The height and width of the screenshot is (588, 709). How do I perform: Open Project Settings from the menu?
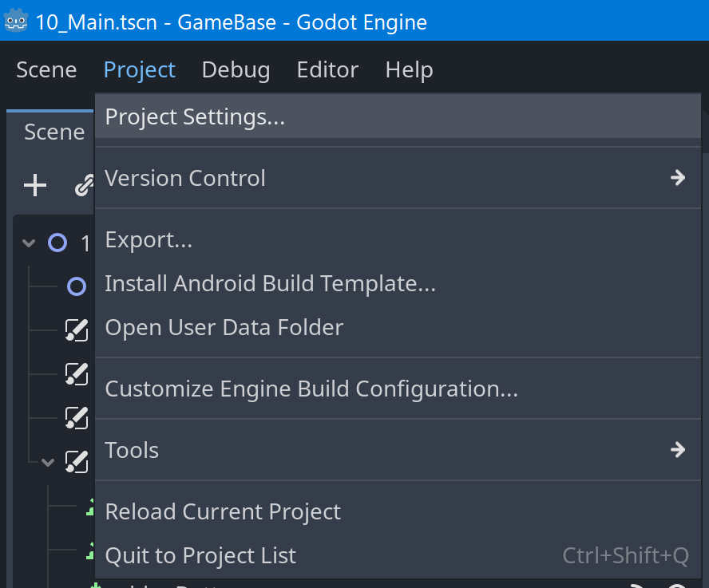click(x=195, y=116)
